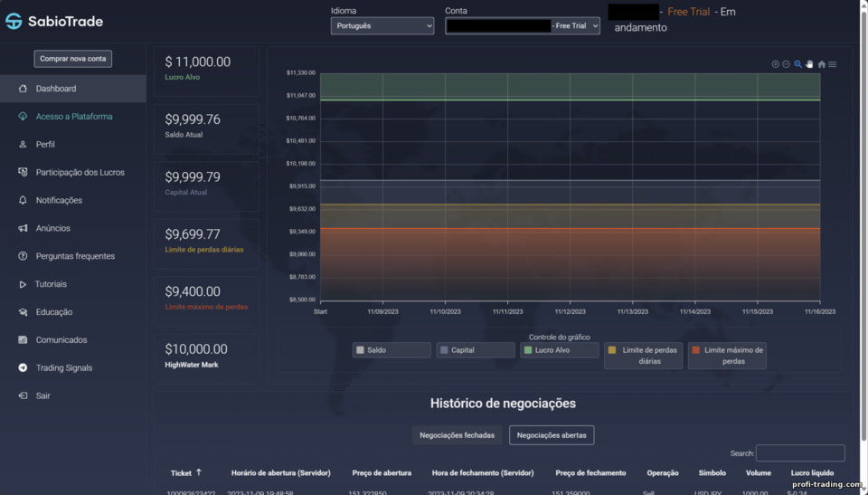Image resolution: width=868 pixels, height=495 pixels.
Task: Click the Tutoriais play icon
Action: coord(23,284)
